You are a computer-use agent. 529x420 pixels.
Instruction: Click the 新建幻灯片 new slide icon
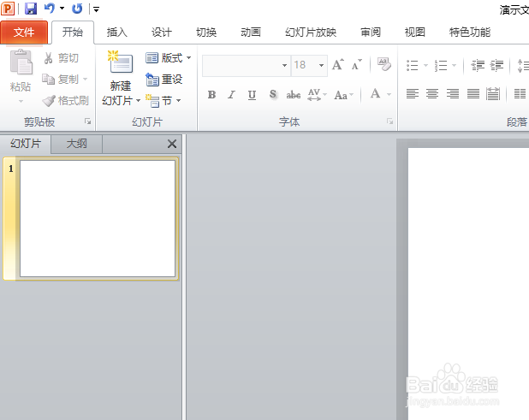[120, 62]
